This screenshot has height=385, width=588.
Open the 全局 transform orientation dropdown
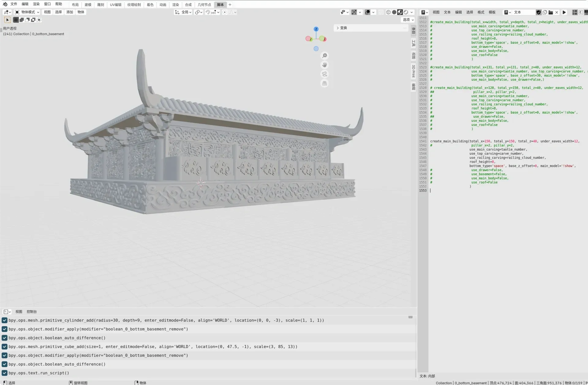point(183,12)
